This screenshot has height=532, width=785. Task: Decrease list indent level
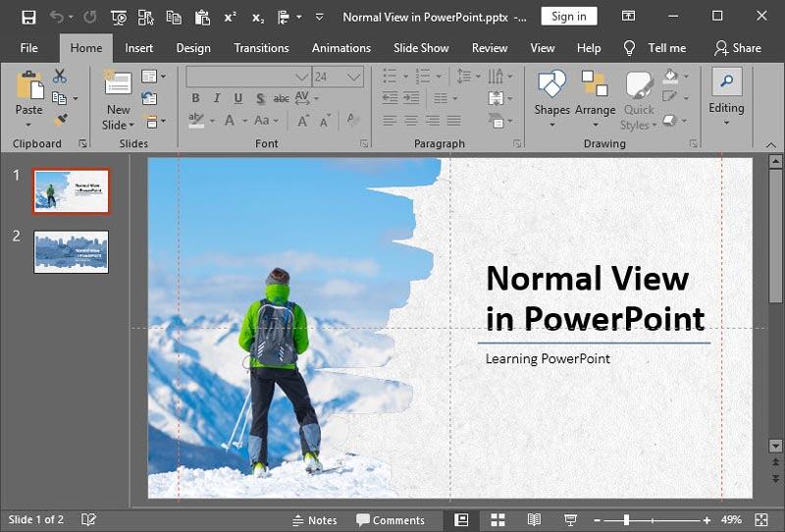(390, 98)
